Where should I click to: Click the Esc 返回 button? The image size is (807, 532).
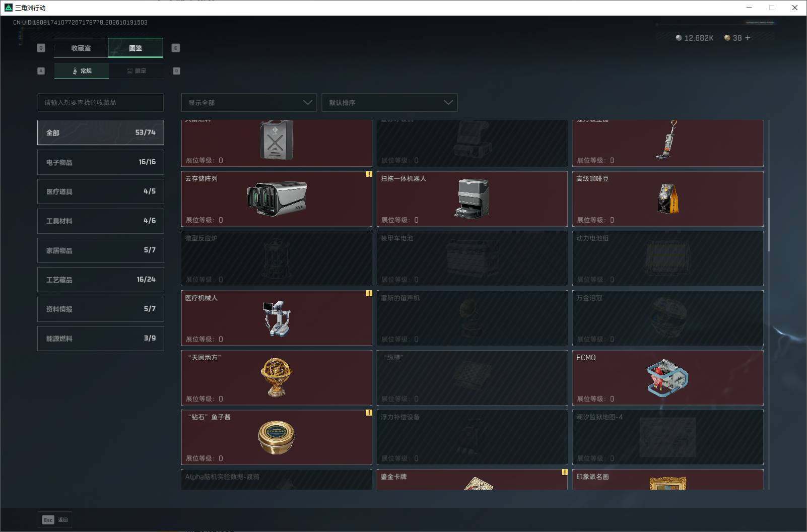tap(55, 520)
